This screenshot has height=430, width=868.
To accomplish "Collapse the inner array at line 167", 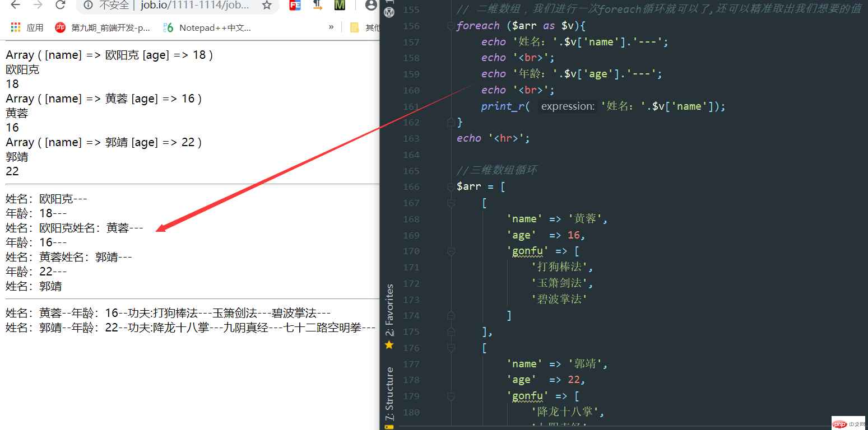I will click(451, 203).
